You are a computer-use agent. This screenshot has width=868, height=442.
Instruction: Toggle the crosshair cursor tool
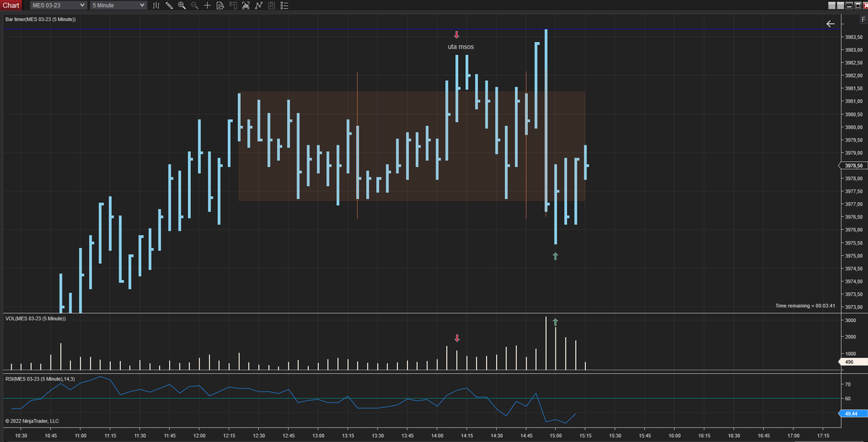click(x=207, y=5)
